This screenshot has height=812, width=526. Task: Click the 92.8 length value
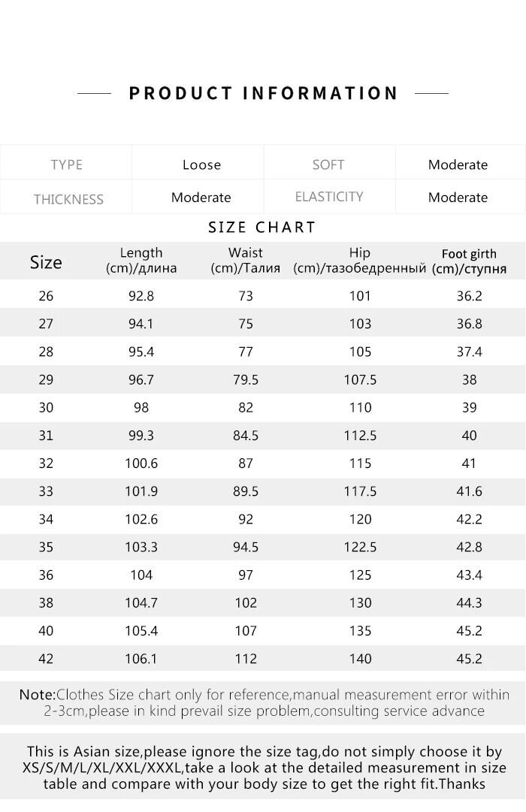click(141, 296)
